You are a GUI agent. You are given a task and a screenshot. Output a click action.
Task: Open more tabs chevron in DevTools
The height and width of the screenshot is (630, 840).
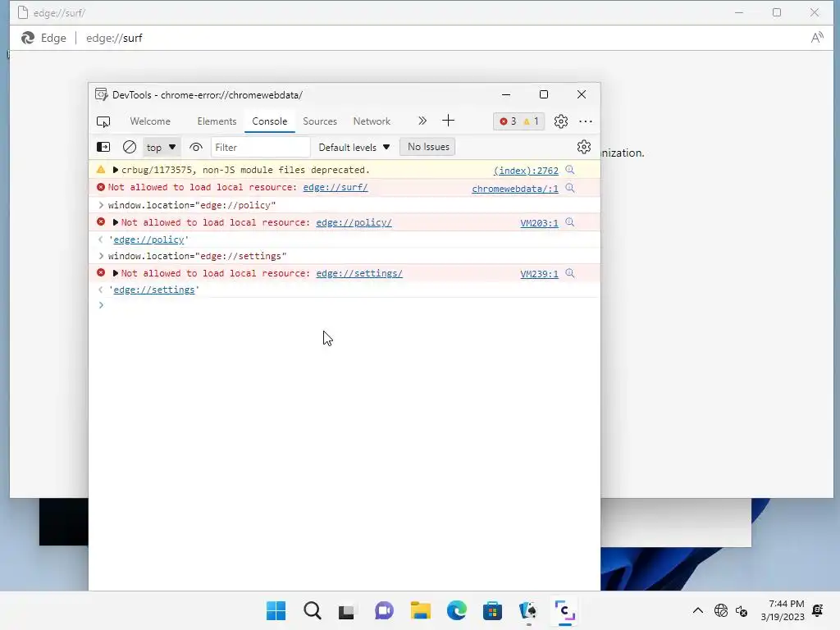click(x=422, y=121)
